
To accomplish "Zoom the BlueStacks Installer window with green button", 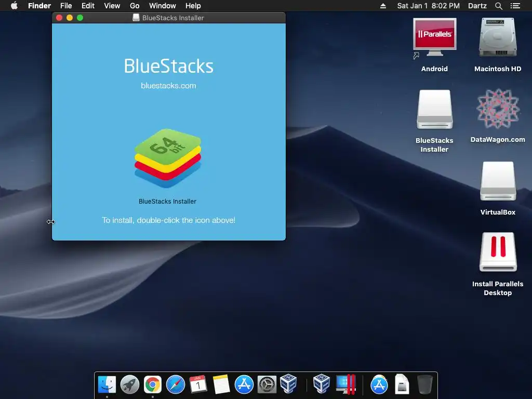I will [80, 18].
